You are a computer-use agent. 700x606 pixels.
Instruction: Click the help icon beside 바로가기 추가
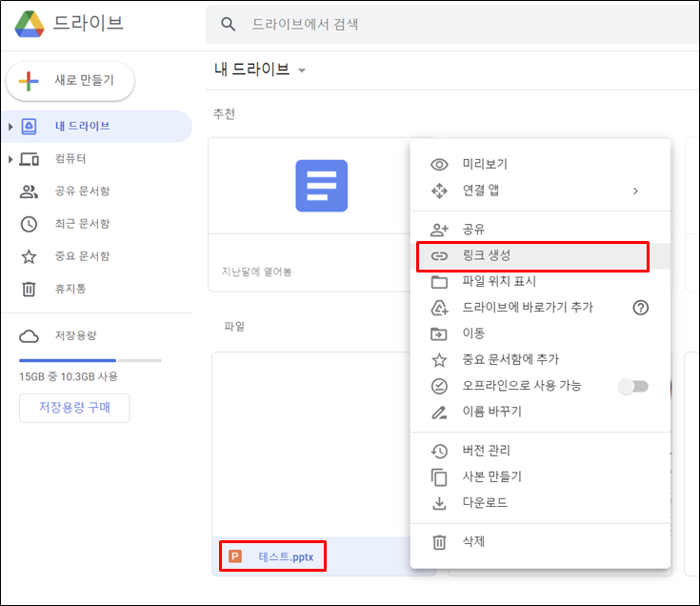click(x=641, y=308)
